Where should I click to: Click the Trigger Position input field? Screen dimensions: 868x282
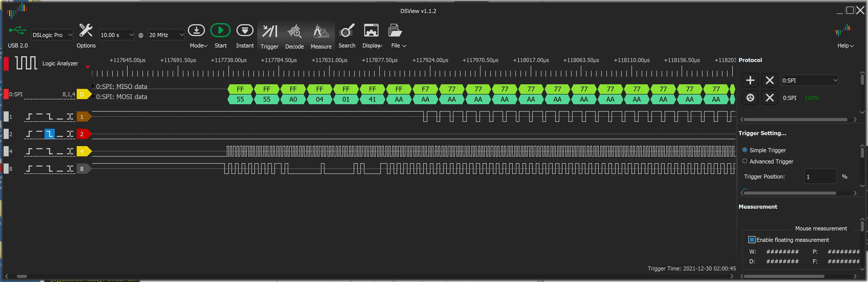pyautogui.click(x=820, y=177)
